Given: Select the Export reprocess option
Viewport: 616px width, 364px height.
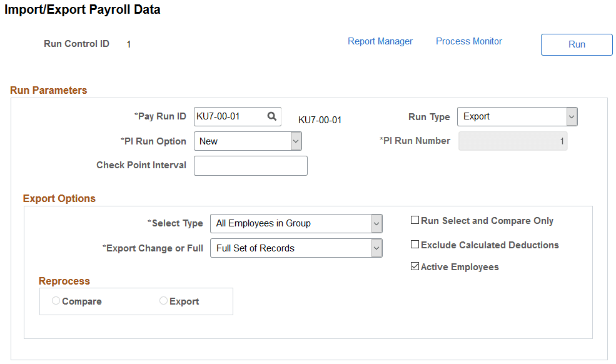Looking at the screenshot, I should click(x=163, y=301).
